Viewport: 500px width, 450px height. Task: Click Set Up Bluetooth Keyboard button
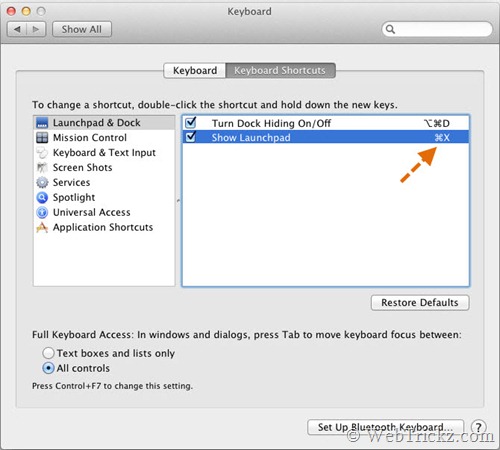click(x=385, y=427)
